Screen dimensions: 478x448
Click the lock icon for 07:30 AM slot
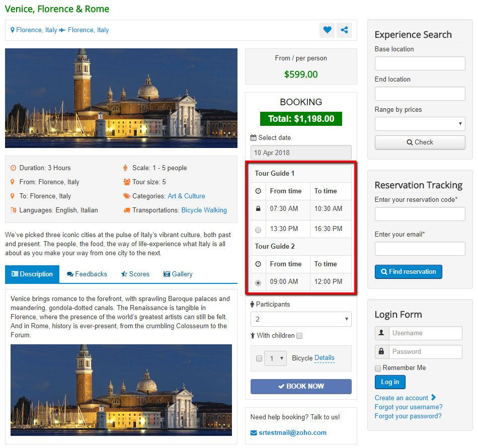(258, 209)
